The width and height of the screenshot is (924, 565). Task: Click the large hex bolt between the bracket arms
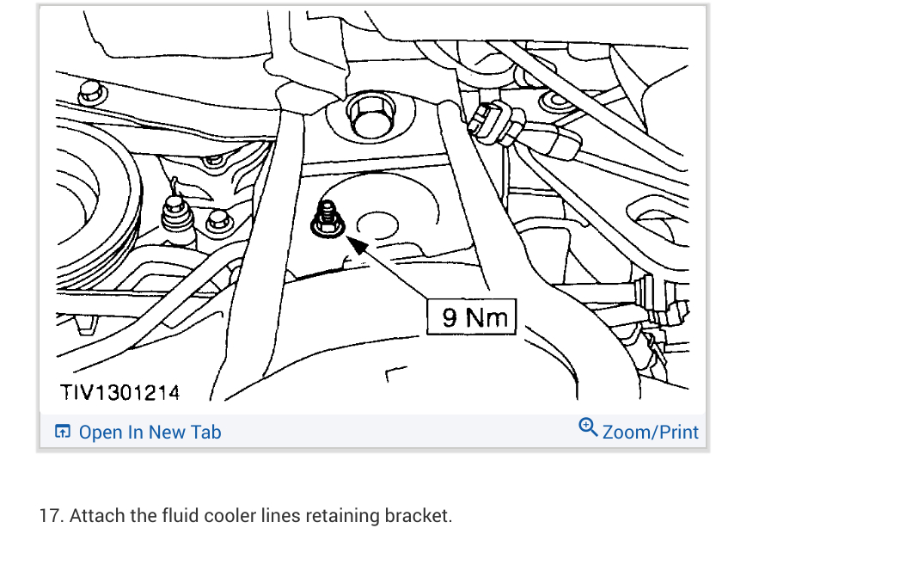pos(370,115)
